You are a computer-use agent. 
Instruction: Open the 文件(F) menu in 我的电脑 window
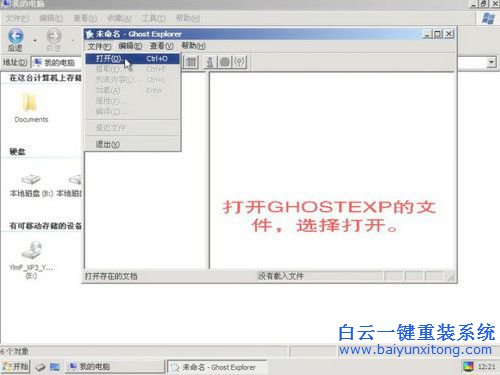17,18
